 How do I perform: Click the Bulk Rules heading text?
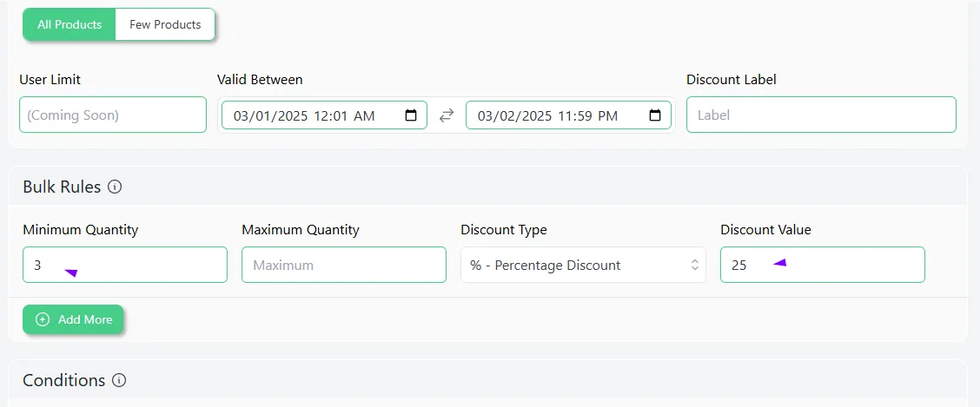pos(62,187)
